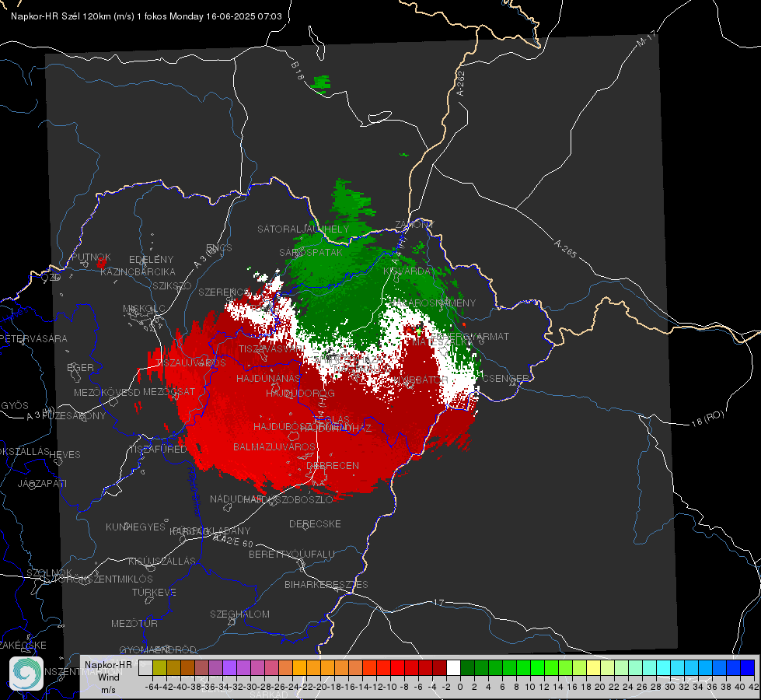Click the CSENGER label

click(x=505, y=378)
